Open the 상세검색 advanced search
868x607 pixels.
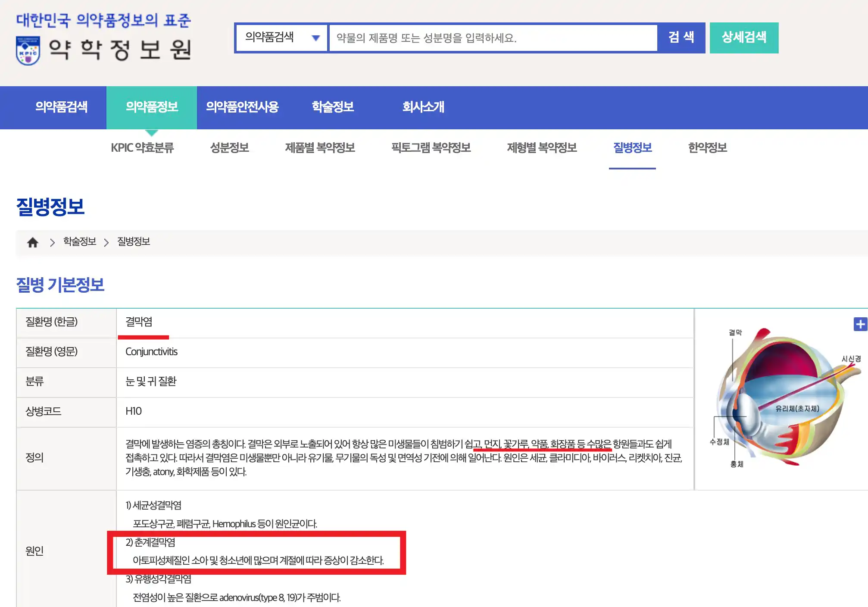point(744,38)
